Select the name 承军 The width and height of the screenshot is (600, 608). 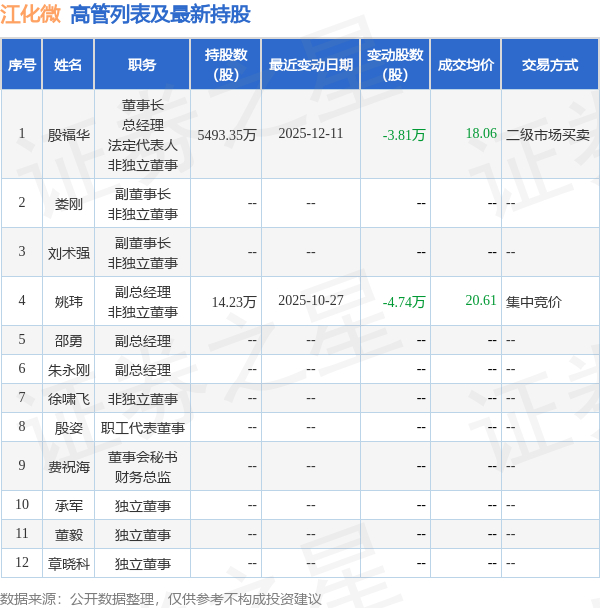pos(69,506)
